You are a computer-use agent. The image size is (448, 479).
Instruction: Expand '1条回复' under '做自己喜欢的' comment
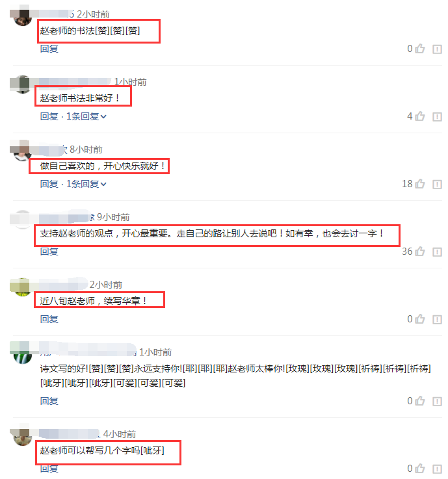(x=86, y=184)
